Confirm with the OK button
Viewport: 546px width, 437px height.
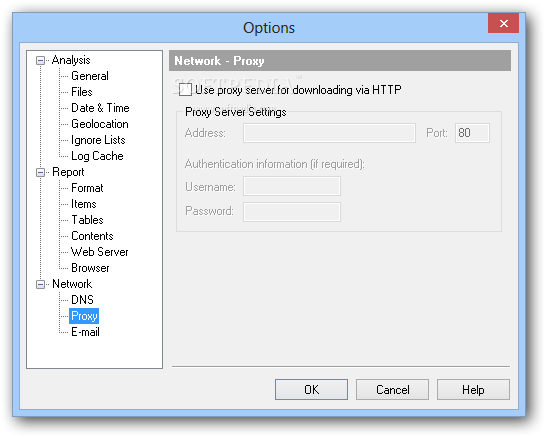click(311, 390)
